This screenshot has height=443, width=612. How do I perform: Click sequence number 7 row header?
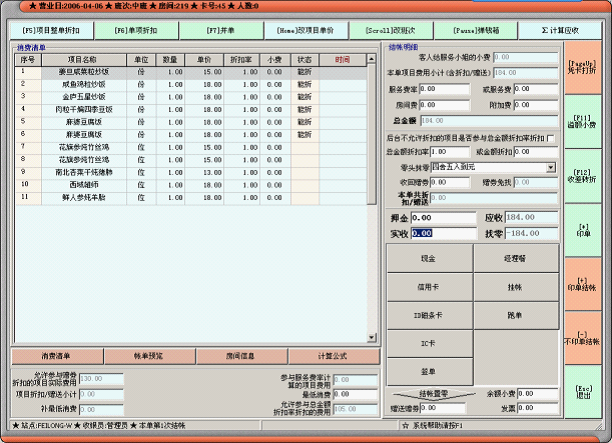28,147
